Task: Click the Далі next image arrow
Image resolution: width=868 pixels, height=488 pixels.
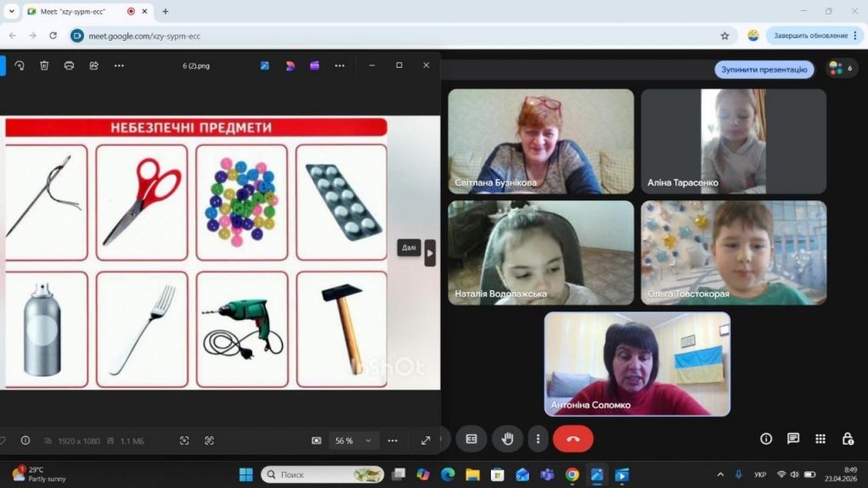Action: pyautogui.click(x=430, y=254)
